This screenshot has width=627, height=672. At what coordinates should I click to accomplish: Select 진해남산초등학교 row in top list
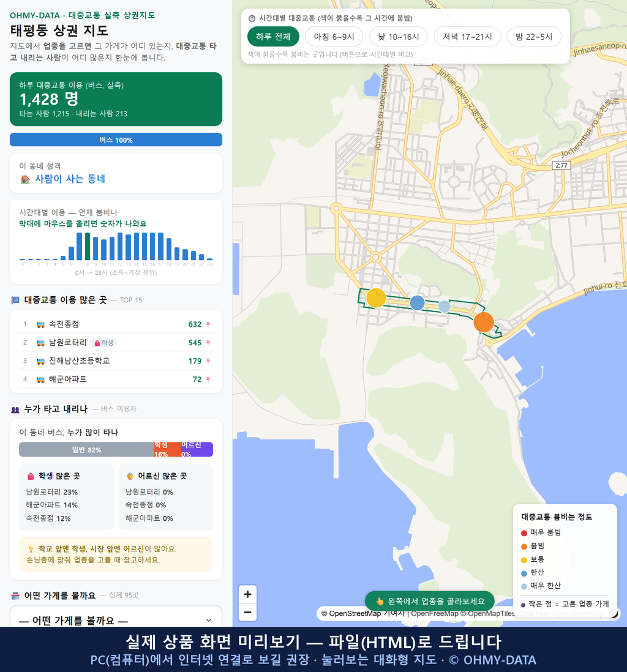pos(116,361)
